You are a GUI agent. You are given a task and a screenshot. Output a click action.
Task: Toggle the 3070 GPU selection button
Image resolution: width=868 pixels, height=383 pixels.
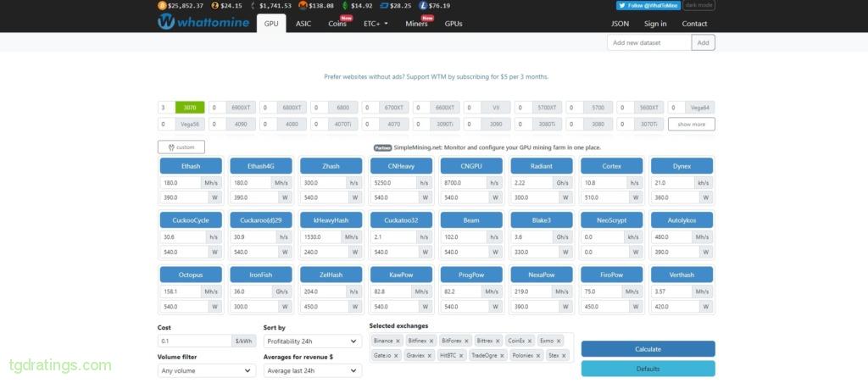pyautogui.click(x=190, y=108)
